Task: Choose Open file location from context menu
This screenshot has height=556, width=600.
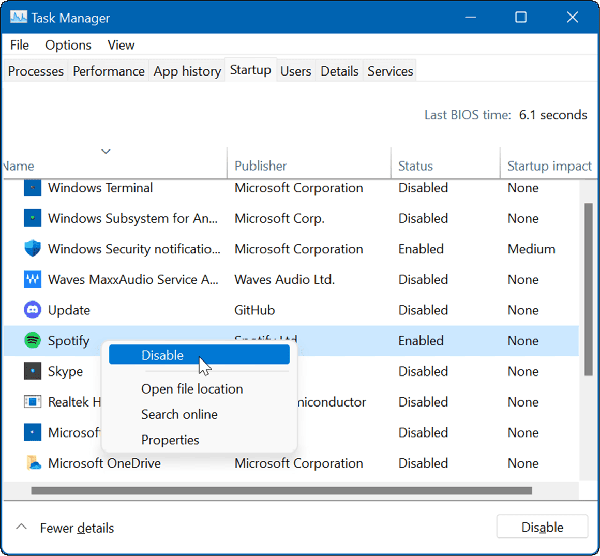Action: tap(192, 389)
